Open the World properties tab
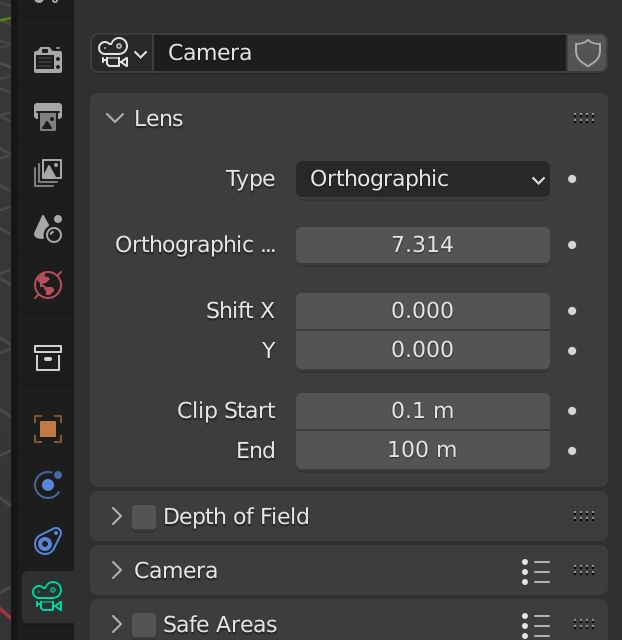622x640 pixels. [47, 285]
